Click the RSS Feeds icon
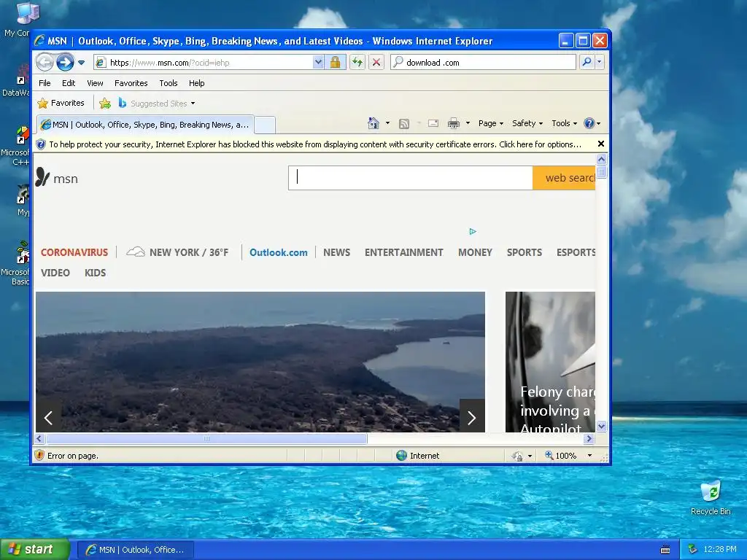The image size is (747, 560). (x=404, y=124)
